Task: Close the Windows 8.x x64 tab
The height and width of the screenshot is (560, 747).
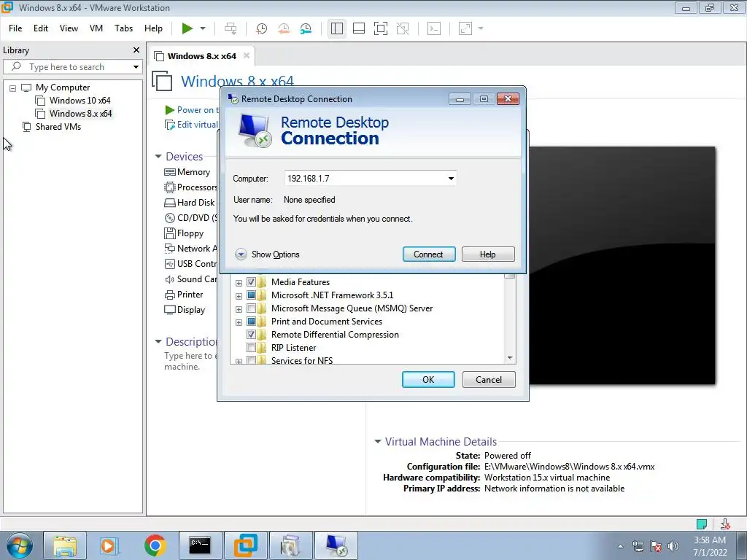Action: coord(247,55)
